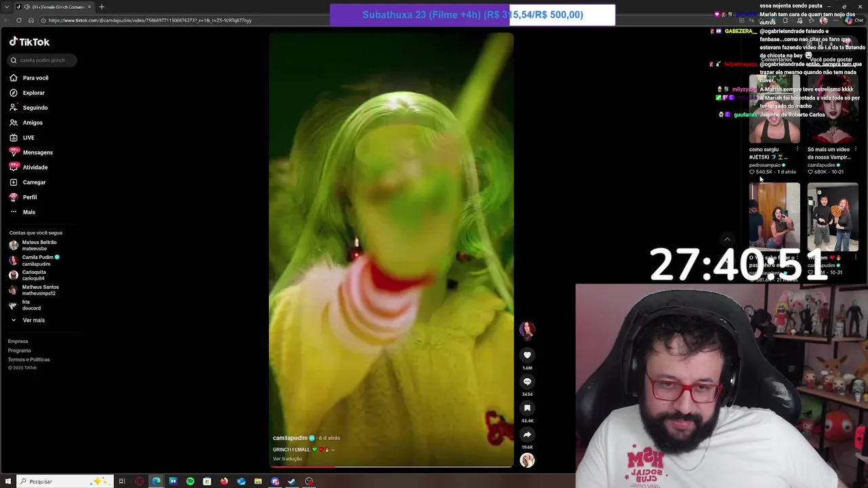Open File Explorer from taskbar
Image resolution: width=868 pixels, height=488 pixels.
[258, 481]
